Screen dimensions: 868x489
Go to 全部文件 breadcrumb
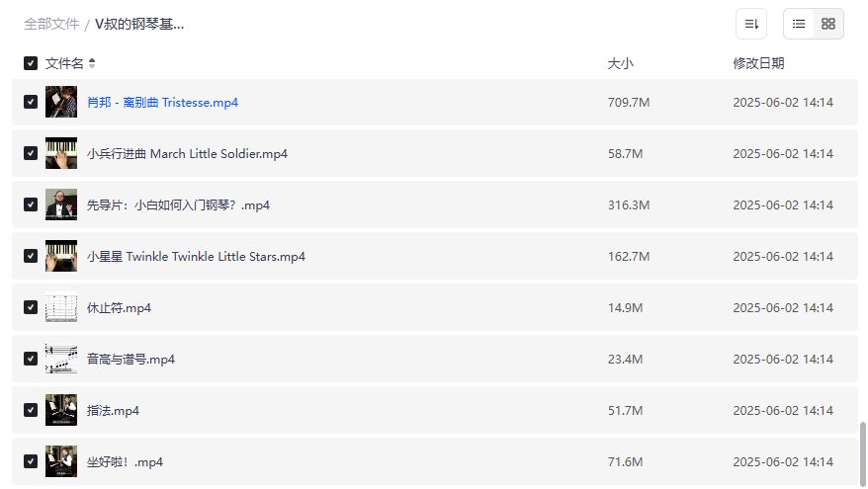(51, 24)
